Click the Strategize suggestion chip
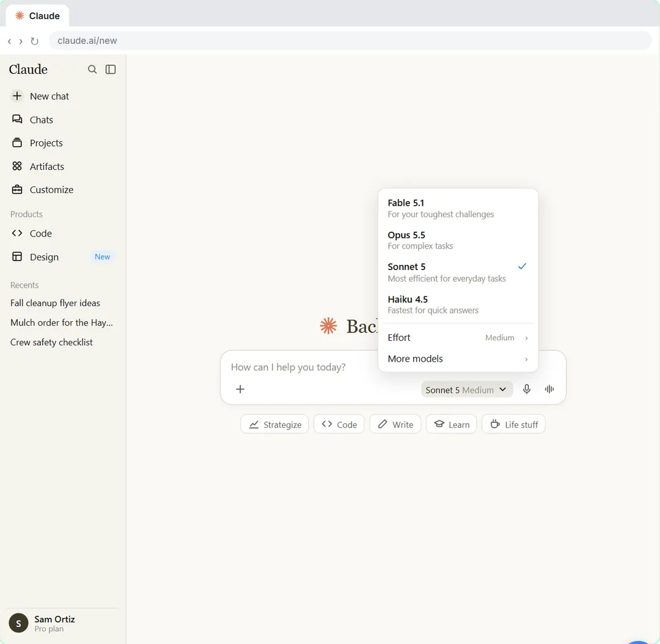Image resolution: width=660 pixels, height=644 pixels. pyautogui.click(x=274, y=424)
